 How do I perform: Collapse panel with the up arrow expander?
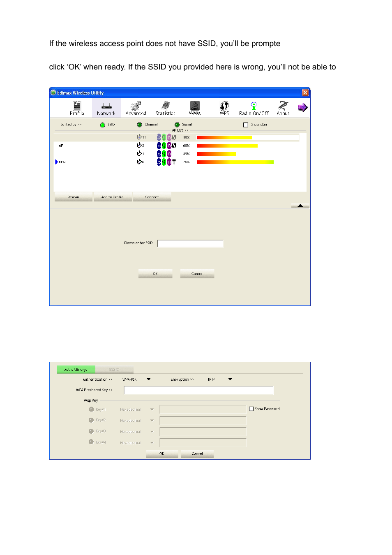tap(300, 206)
